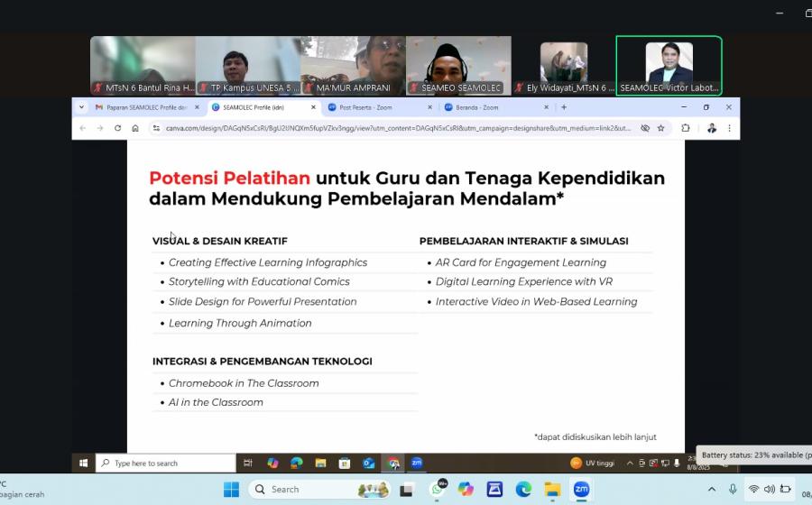Image resolution: width=812 pixels, height=505 pixels.
Task: Open a new browser tab with plus button
Action: pos(564,107)
